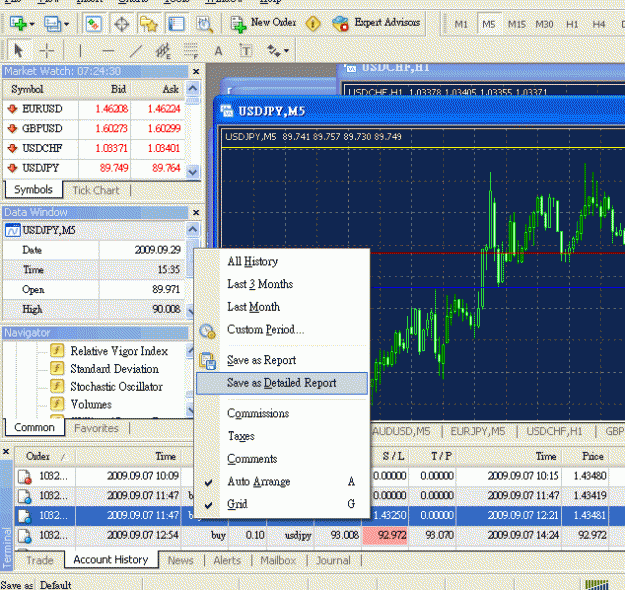Choose All History menu item
Viewport: 625px width, 590px height.
point(282,262)
